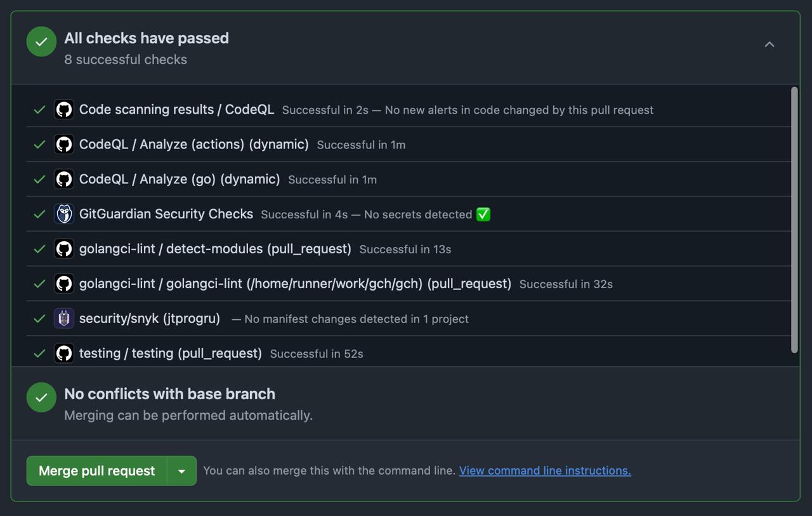Open View command line instructions link
This screenshot has height=516, width=812.
(544, 470)
